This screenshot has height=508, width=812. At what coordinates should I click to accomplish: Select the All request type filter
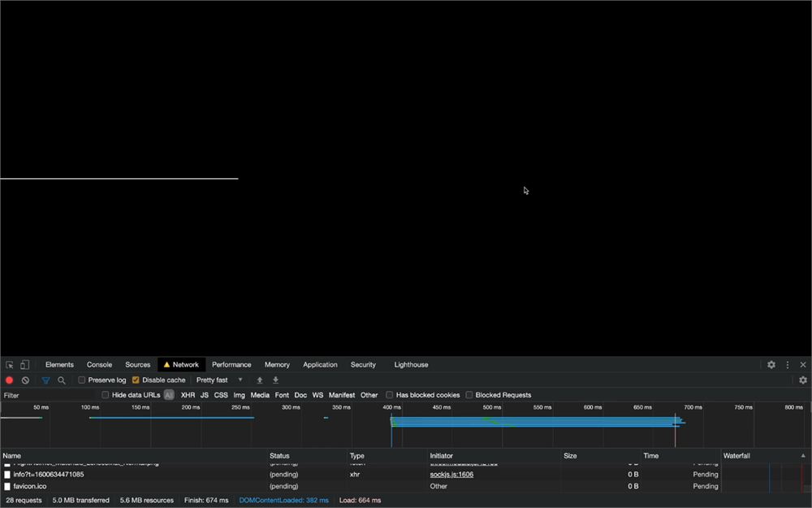pyautogui.click(x=169, y=395)
